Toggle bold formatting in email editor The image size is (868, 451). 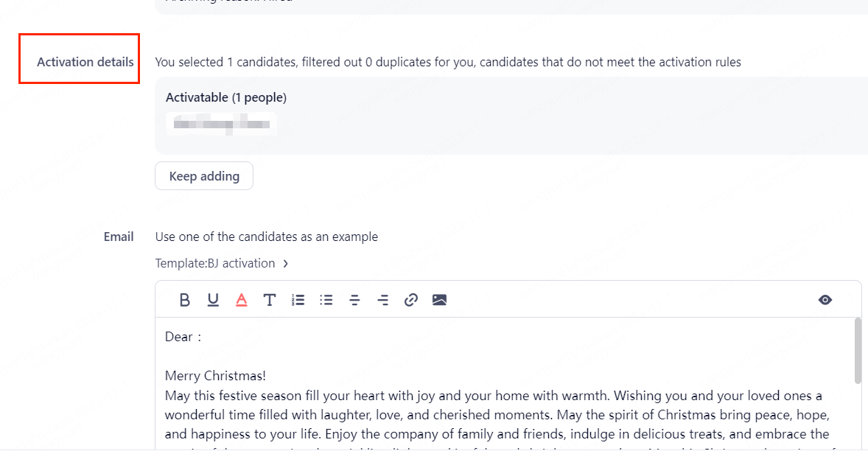pos(185,300)
